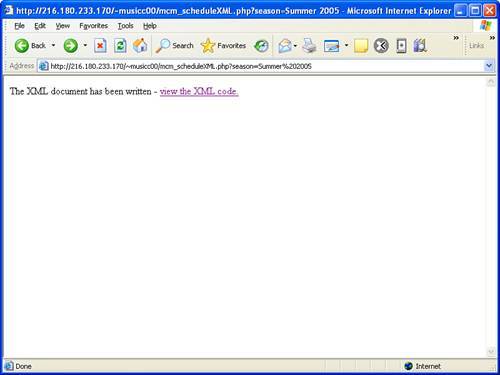Click the yellow note toolbar icon
This screenshot has width=500, height=375.
(361, 46)
